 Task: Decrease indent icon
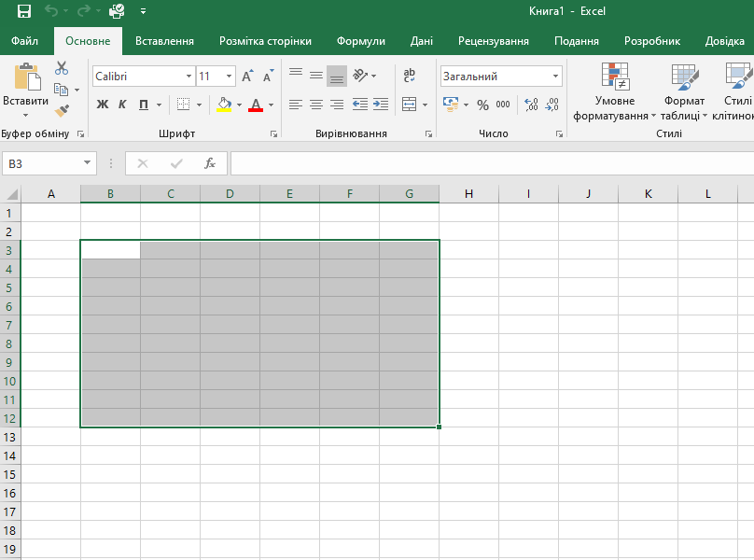pos(359,105)
